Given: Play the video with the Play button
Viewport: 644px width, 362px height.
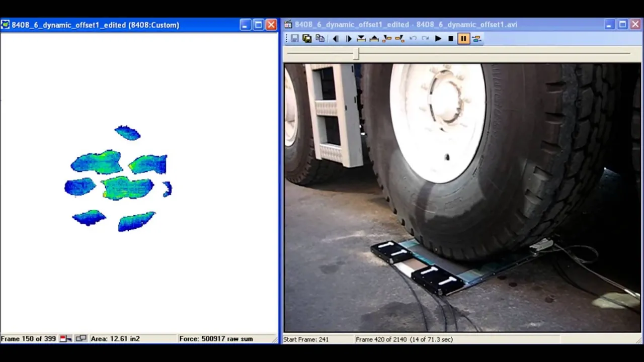Looking at the screenshot, I should [x=438, y=39].
